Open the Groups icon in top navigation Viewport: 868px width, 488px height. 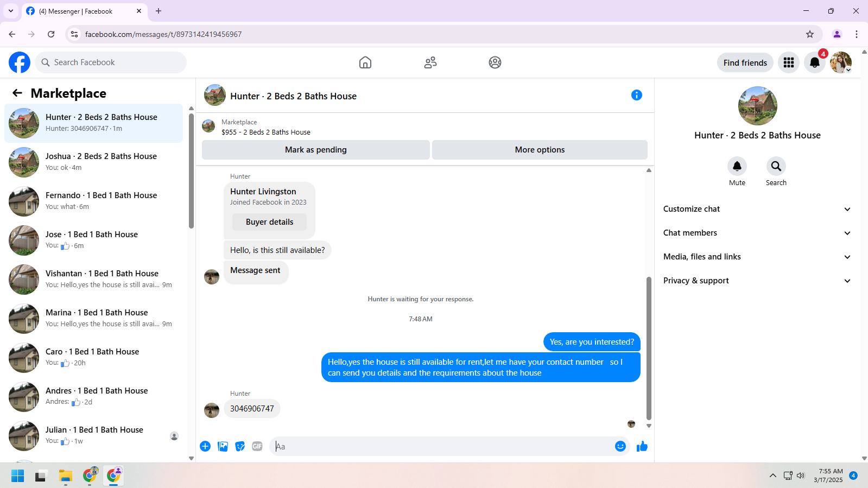[495, 62]
